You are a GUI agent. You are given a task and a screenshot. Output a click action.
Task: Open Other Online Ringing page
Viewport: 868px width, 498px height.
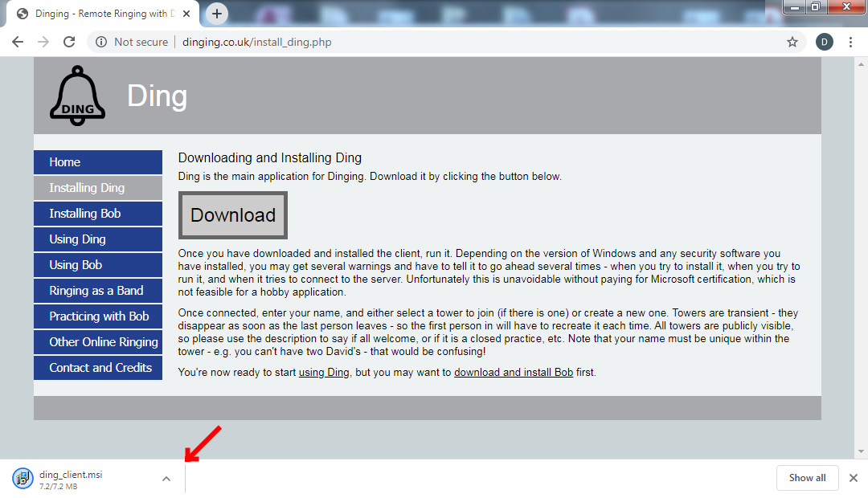click(98, 342)
